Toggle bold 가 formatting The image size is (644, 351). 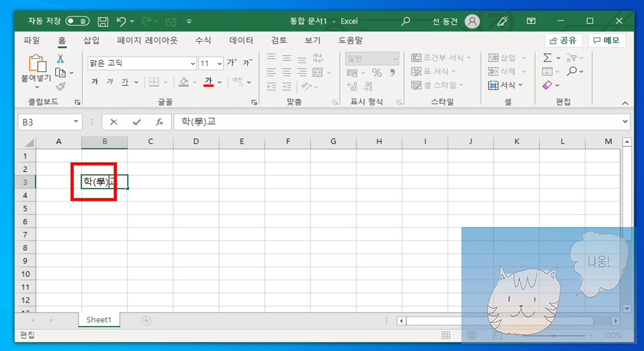pos(95,82)
